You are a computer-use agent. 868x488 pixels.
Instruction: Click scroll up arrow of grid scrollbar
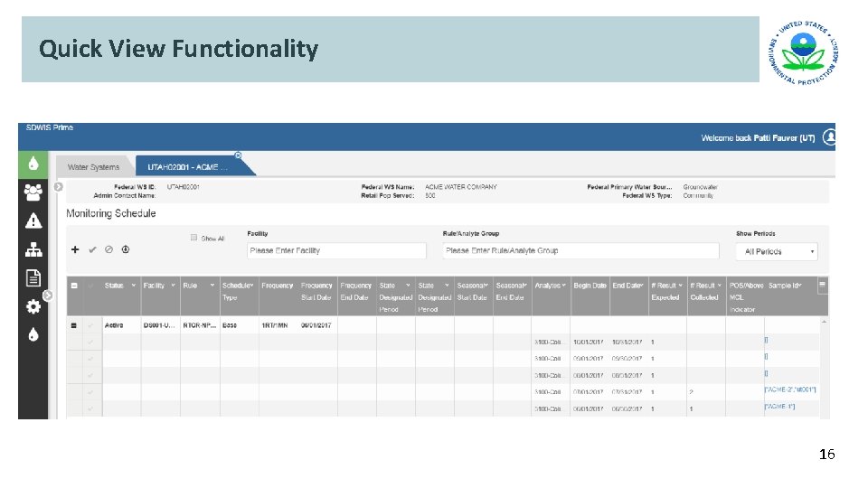824,322
